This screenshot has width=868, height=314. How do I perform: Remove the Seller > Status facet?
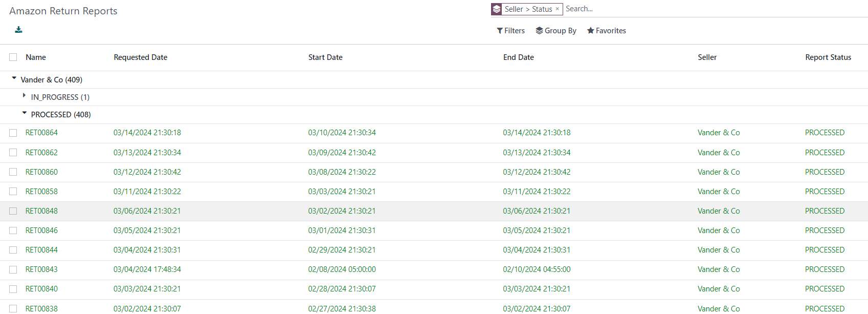558,9
